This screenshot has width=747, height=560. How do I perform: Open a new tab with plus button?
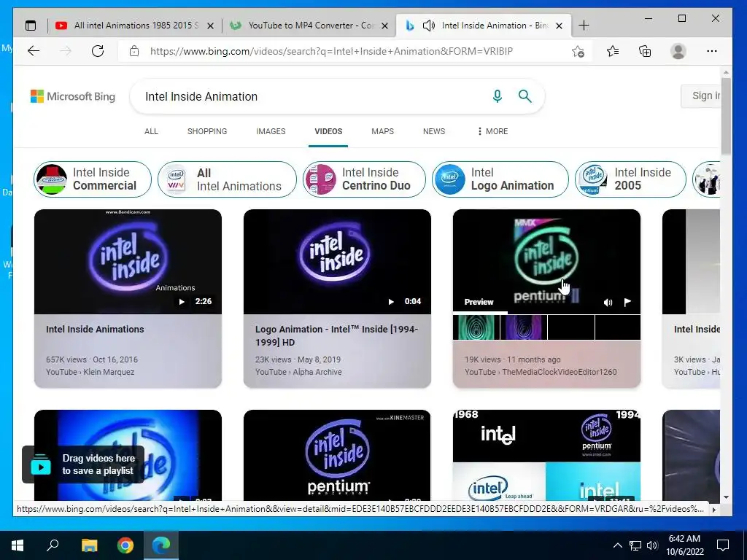point(584,26)
